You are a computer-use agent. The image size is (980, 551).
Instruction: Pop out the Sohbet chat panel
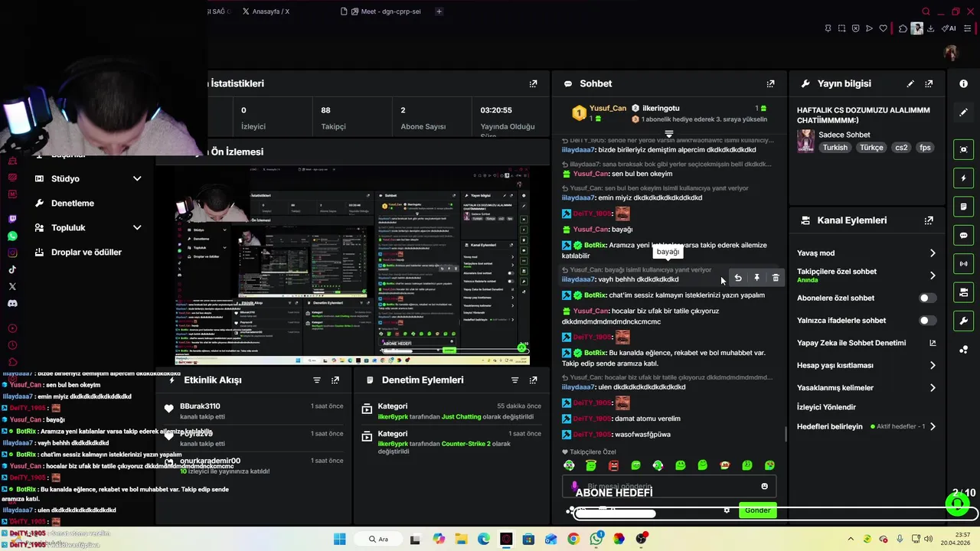[771, 83]
